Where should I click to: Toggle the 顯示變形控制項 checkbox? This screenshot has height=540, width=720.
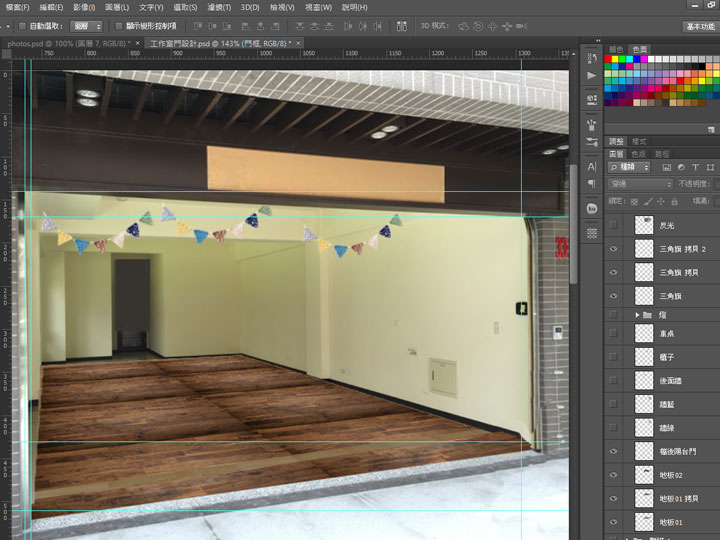point(120,26)
